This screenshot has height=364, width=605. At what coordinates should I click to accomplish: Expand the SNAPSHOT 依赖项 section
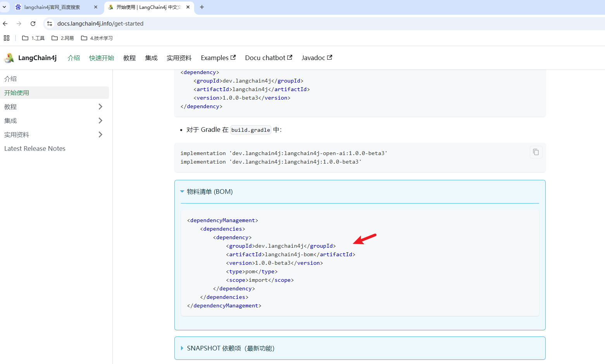[x=228, y=348]
